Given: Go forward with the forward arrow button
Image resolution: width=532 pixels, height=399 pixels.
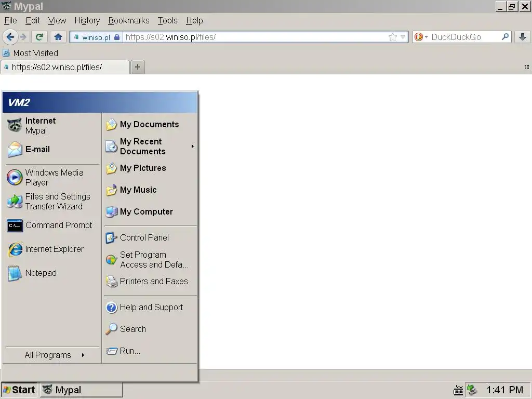Looking at the screenshot, I should click(23, 37).
